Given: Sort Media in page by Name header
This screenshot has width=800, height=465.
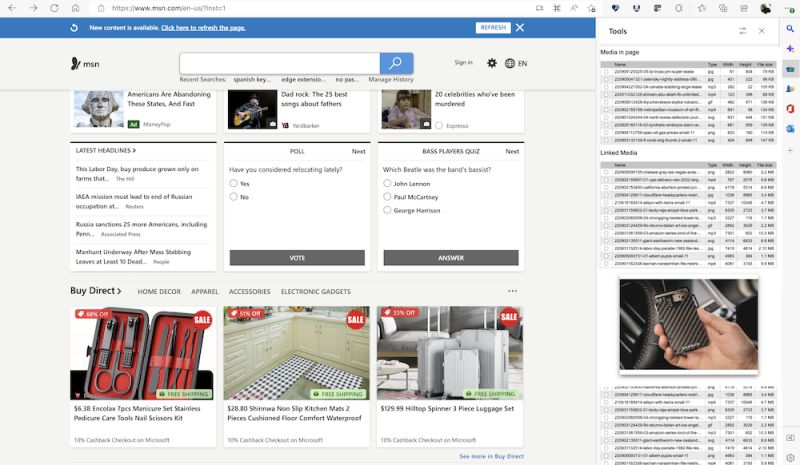Looking at the screenshot, I should pyautogui.click(x=620, y=65).
